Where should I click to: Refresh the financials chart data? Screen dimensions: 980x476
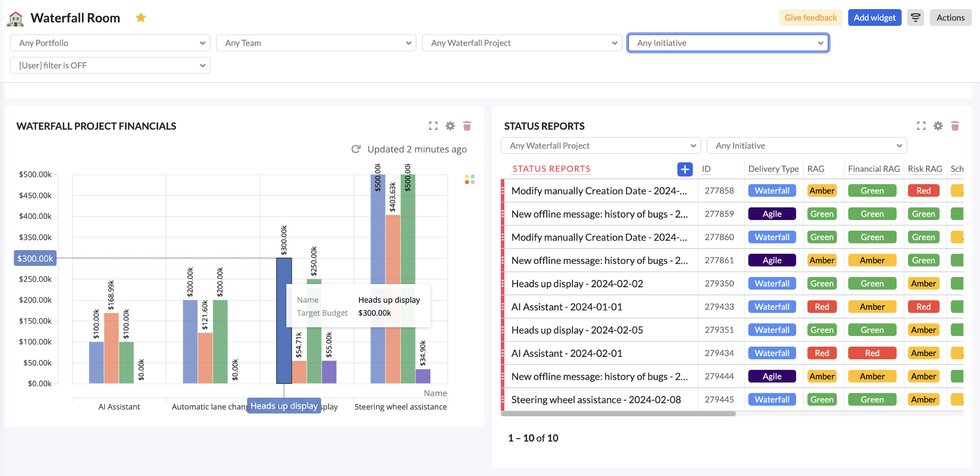click(x=356, y=149)
